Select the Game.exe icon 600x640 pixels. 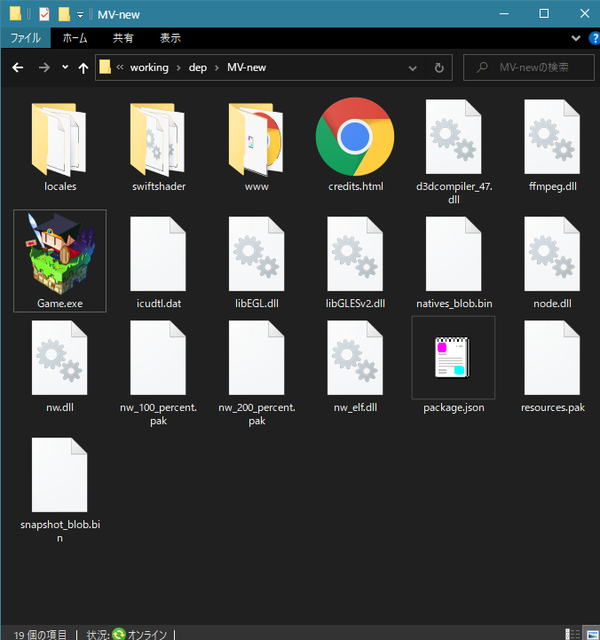pyautogui.click(x=60, y=253)
